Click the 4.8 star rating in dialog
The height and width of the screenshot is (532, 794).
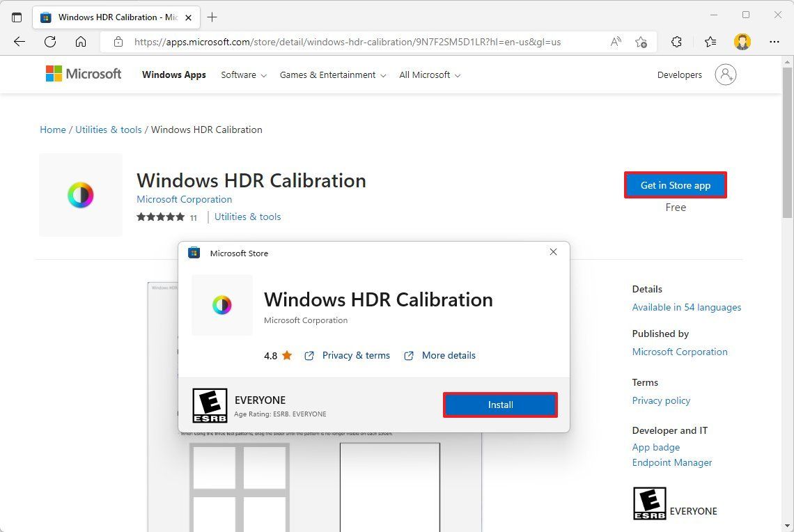pos(278,356)
